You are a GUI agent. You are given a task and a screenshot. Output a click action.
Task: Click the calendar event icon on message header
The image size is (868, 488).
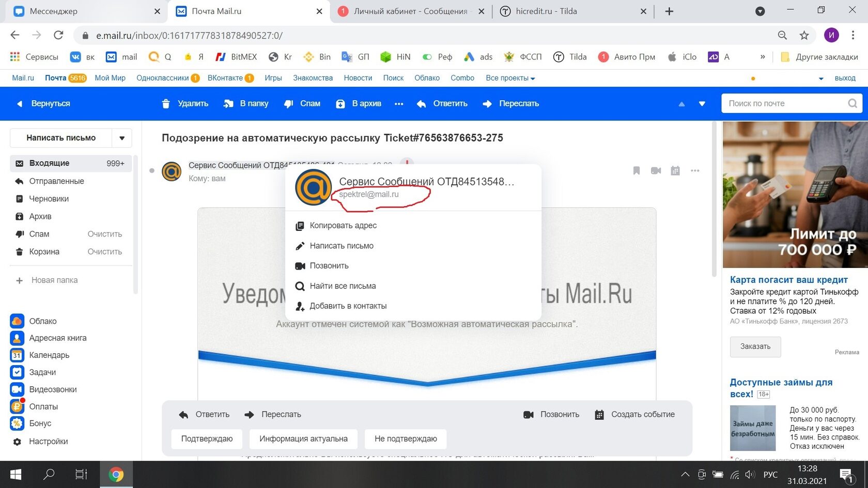coord(675,171)
